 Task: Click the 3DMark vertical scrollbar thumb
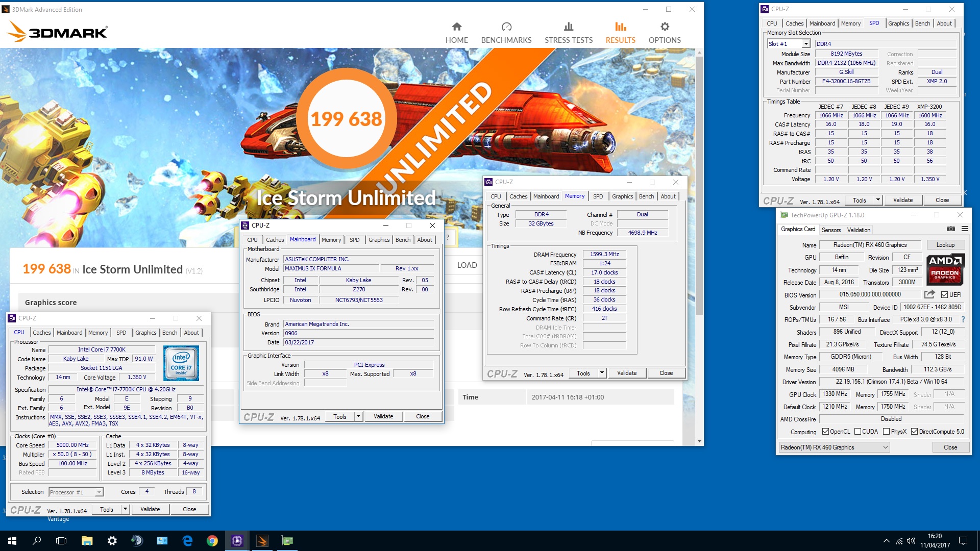click(699, 186)
